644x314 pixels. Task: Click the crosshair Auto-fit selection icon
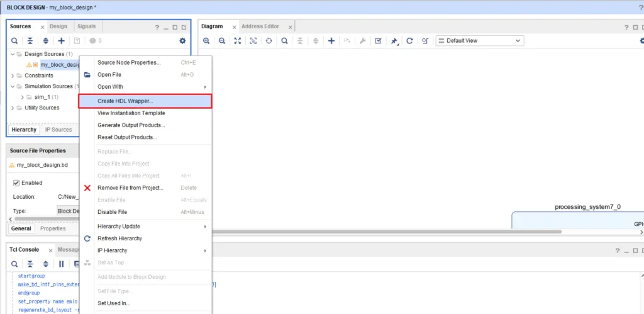(269, 41)
